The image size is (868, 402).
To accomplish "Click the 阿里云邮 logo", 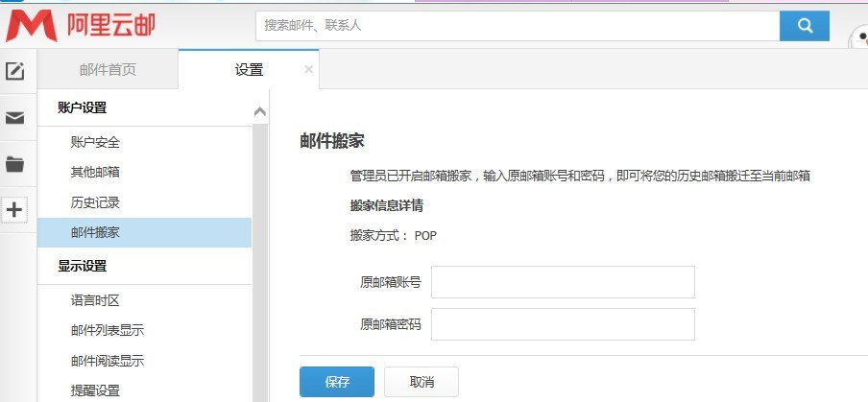I will (81, 26).
